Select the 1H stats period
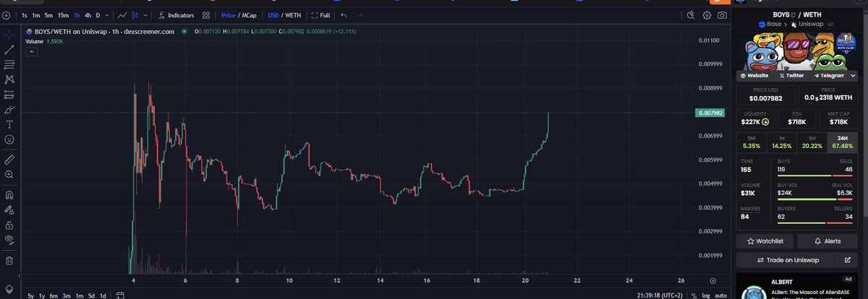 (782, 142)
